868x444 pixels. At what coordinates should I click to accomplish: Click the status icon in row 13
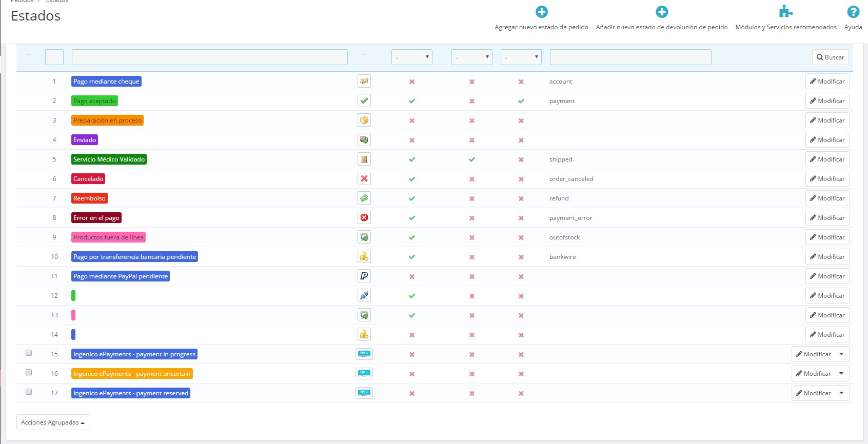pyautogui.click(x=364, y=315)
